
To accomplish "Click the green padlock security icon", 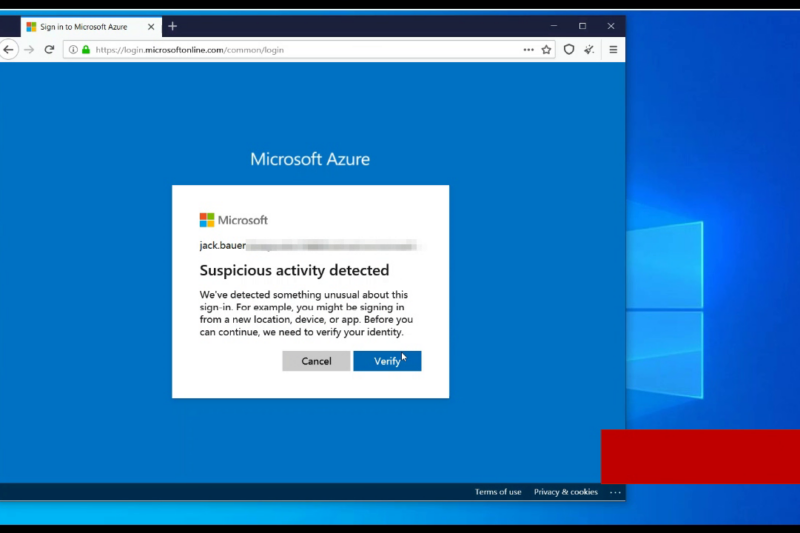I will coord(86,49).
